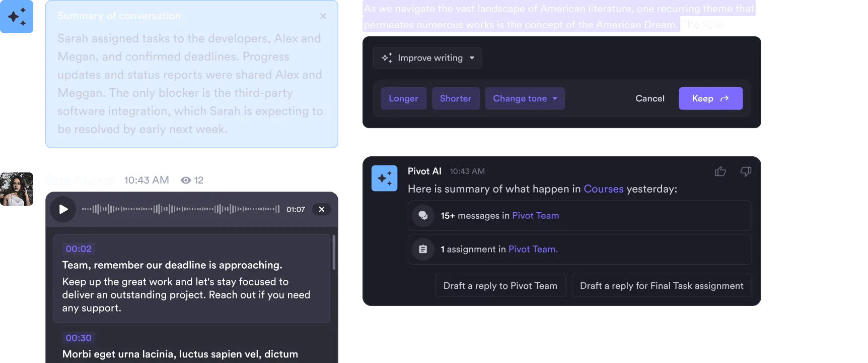Click the AI sparkle icon at top left
The width and height of the screenshot is (868, 363).
click(x=17, y=17)
